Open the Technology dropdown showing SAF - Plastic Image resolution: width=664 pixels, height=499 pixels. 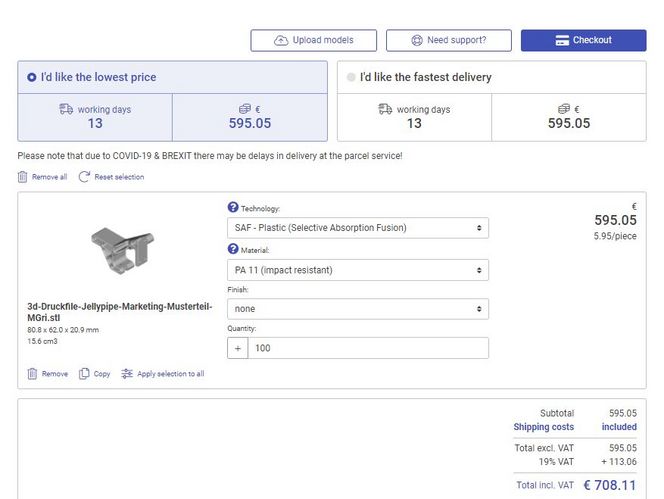point(358,228)
